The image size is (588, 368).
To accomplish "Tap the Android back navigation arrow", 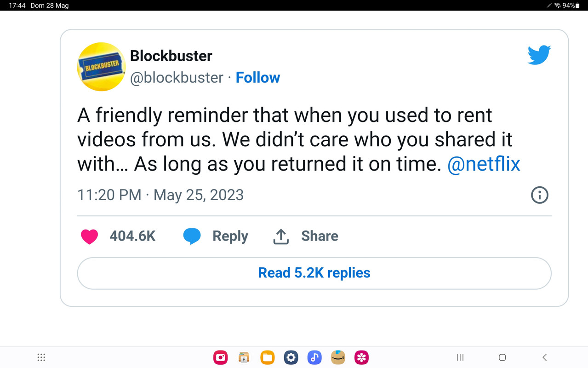I will (544, 357).
